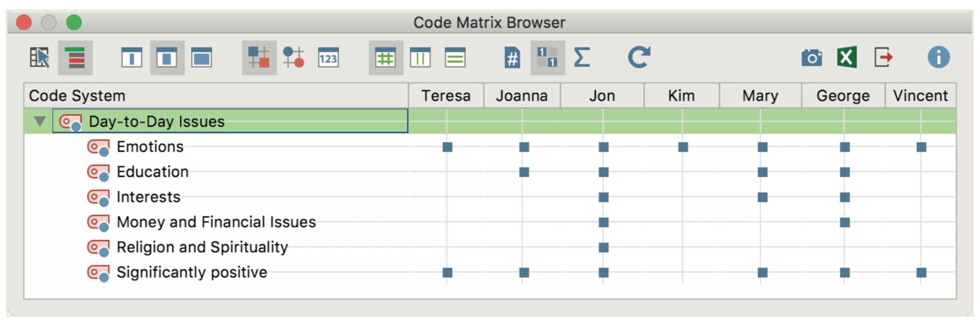Export the matrix to Excel
The image size is (980, 321).
(847, 58)
